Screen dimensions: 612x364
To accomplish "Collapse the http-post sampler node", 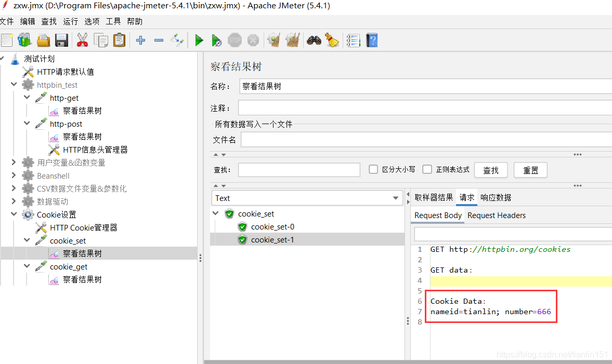I will (x=27, y=123).
